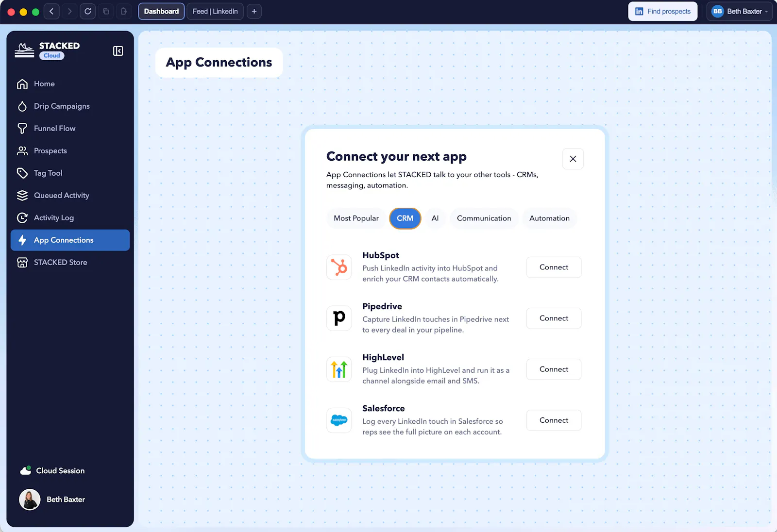Viewport: 777px width, 532px height.
Task: Open Tag Tool in the sidebar
Action: pos(70,173)
